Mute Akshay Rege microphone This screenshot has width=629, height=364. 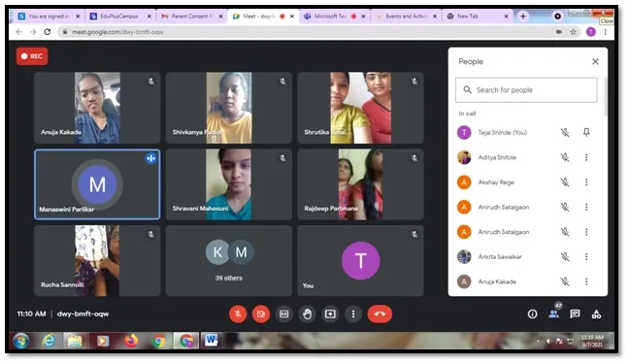coord(565,182)
